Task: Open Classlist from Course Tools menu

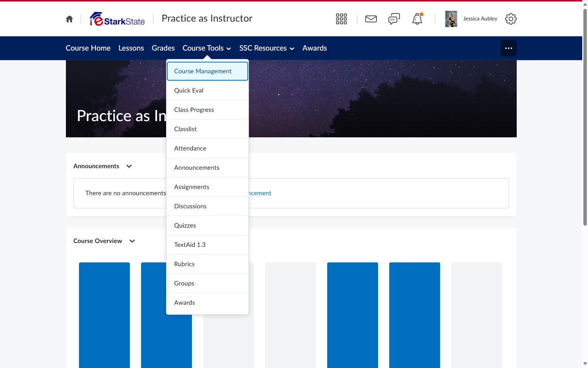Action: tap(207, 129)
